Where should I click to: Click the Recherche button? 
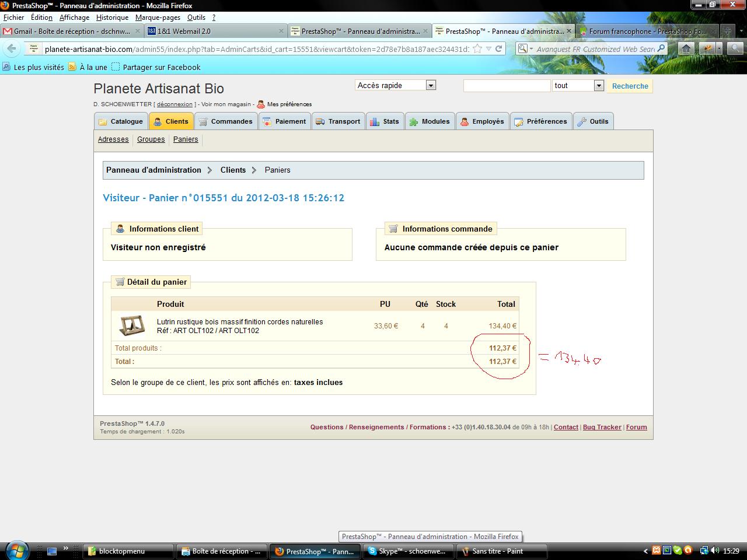point(630,86)
